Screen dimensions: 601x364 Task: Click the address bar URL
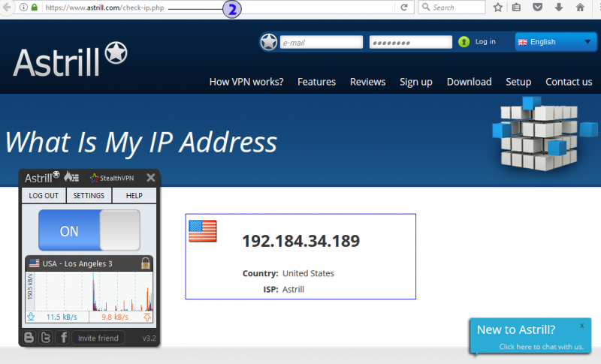pos(104,8)
